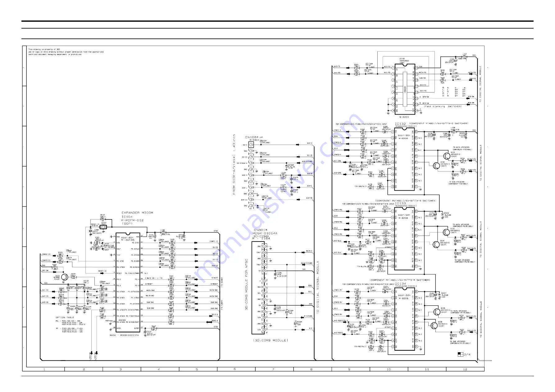The width and height of the screenshot is (555, 392).
Task: Click the 'IC134' chip label
Action: tap(400, 283)
